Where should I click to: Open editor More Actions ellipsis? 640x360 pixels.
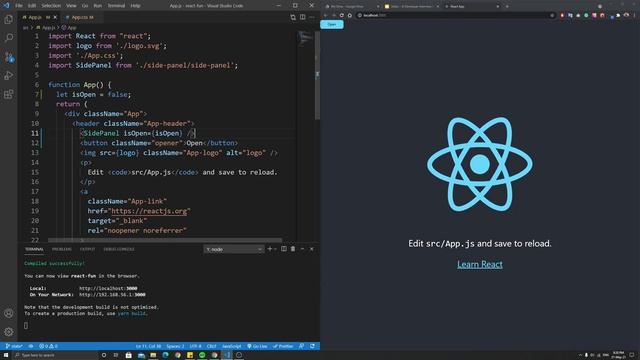pos(312,17)
